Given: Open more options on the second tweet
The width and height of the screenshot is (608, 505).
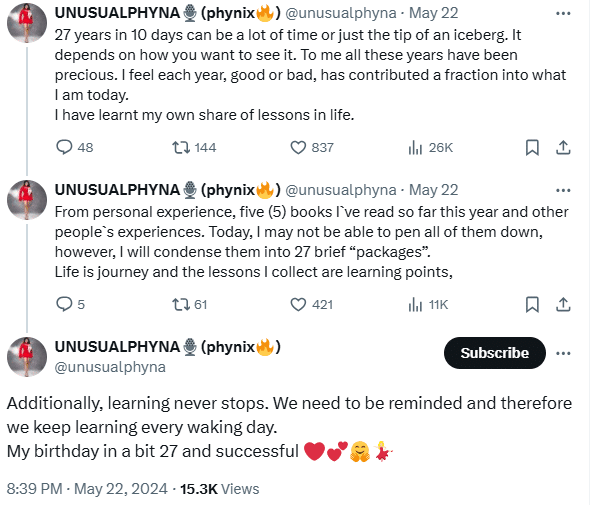Looking at the screenshot, I should (x=563, y=190).
